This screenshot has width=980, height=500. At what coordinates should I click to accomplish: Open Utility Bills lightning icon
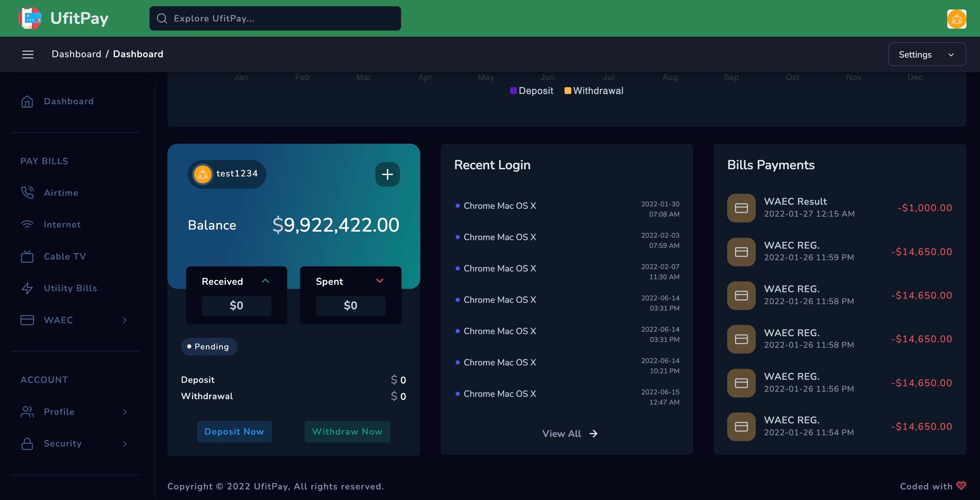tap(27, 288)
